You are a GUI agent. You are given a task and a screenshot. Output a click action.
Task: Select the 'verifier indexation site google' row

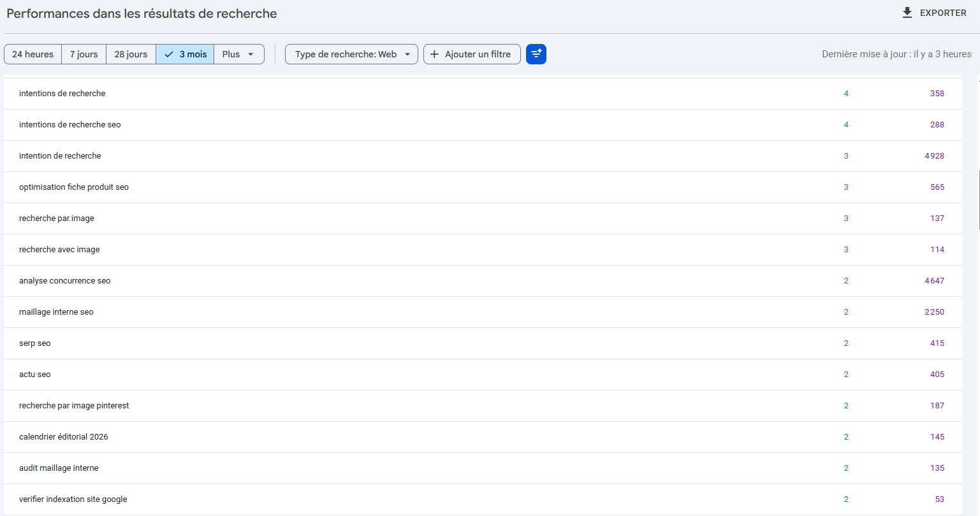tap(73, 499)
